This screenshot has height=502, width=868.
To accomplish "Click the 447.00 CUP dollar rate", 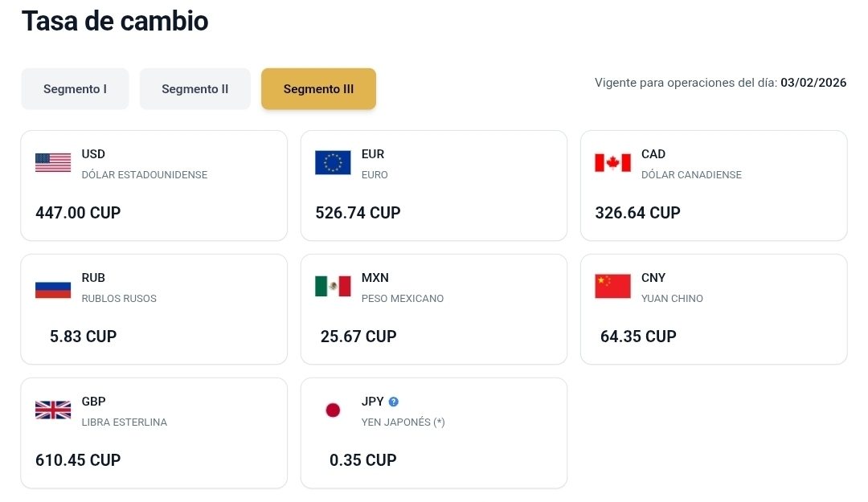I will coord(78,213).
